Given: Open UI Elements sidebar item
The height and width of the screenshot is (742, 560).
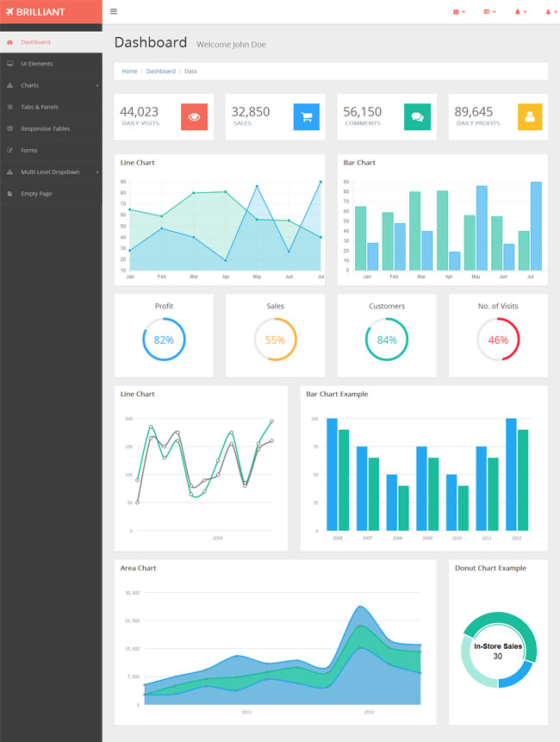Looking at the screenshot, I should click(51, 64).
